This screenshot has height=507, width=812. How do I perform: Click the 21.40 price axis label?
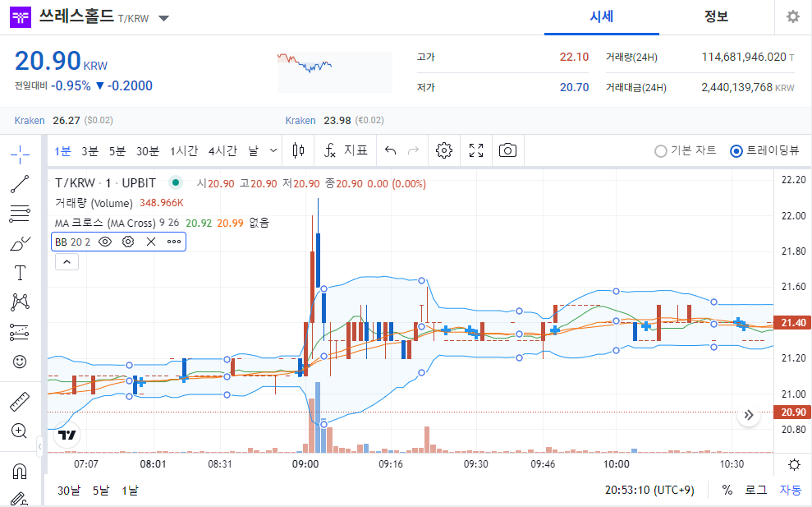791,322
